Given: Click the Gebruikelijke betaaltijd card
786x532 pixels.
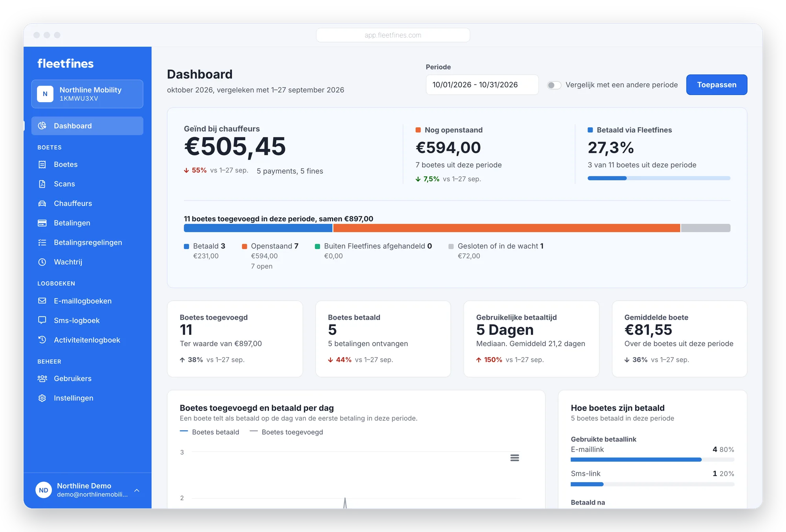Looking at the screenshot, I should tap(531, 339).
